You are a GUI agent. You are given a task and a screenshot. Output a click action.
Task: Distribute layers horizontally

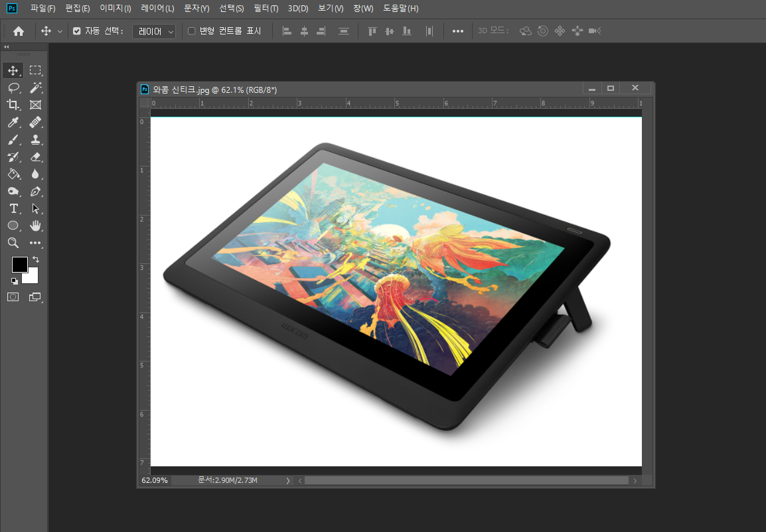point(429,31)
